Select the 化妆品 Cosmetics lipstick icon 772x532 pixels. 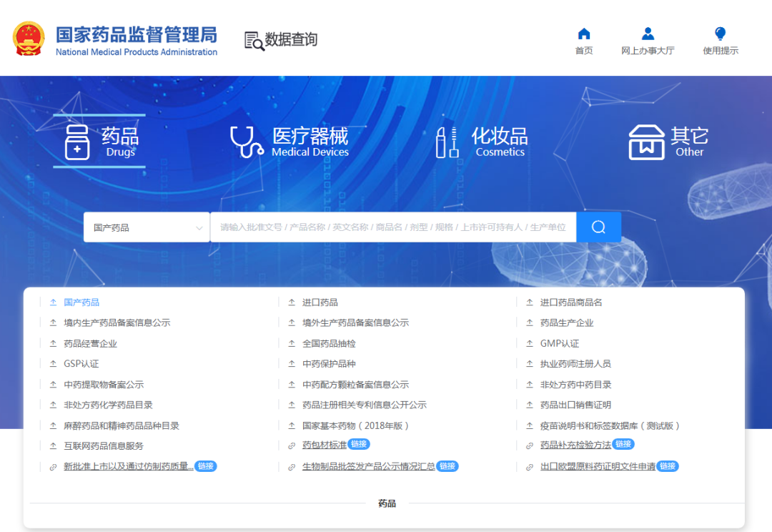(x=447, y=142)
